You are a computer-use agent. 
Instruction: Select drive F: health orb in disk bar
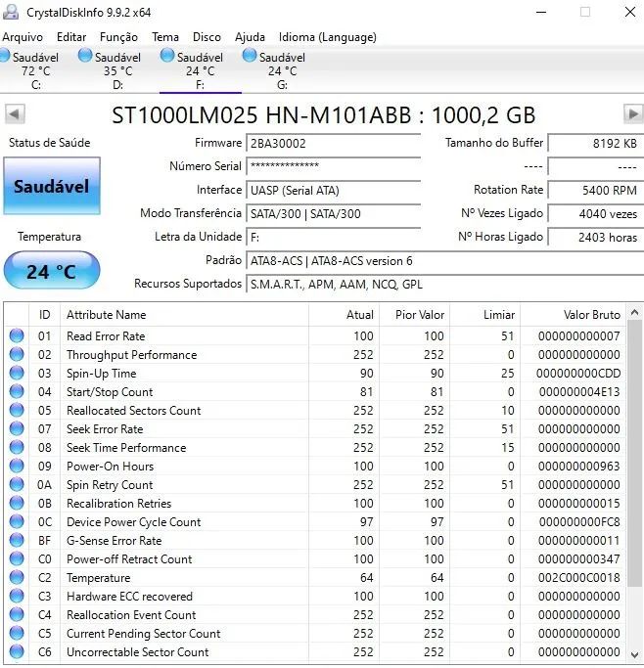point(167,56)
